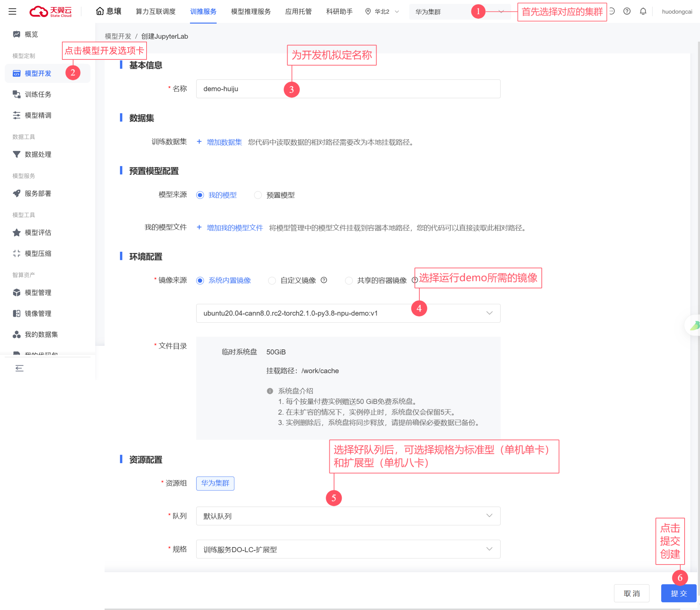Switch to 模型推理服务 top tab
Viewport: 700px width, 610px height.
(x=251, y=12)
